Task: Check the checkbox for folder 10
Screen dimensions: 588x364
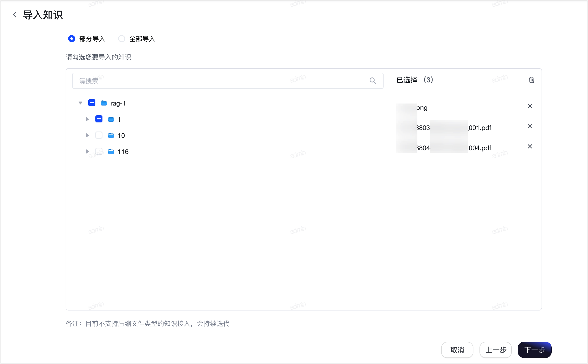Action: (99, 135)
